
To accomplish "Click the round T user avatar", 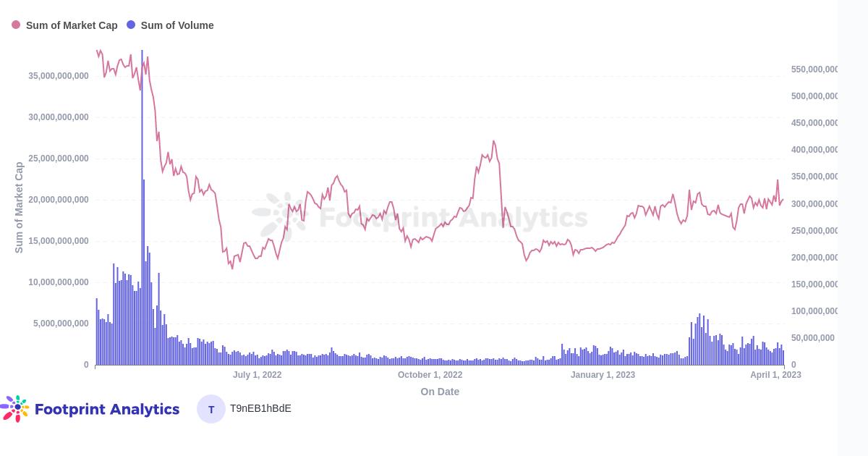I will pos(211,409).
